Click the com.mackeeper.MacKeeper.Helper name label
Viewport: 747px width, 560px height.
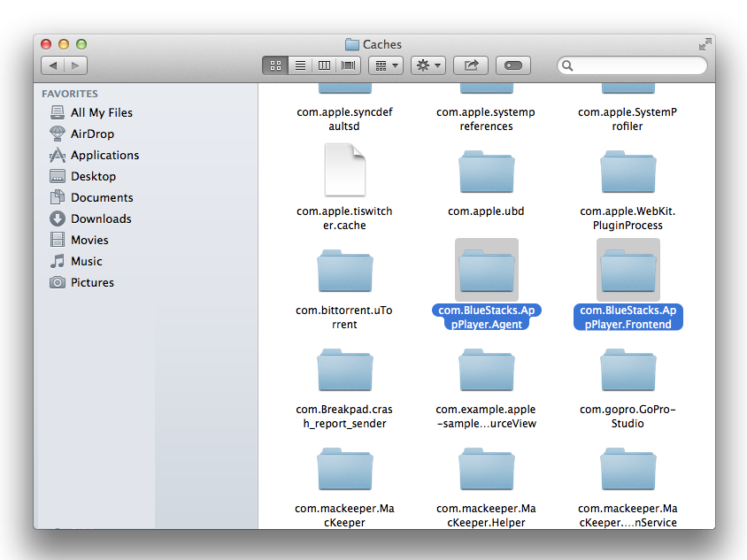point(486,515)
